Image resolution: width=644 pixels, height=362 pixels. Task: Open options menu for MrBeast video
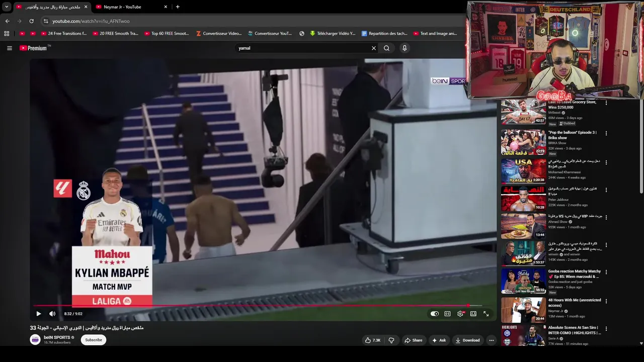point(606,103)
